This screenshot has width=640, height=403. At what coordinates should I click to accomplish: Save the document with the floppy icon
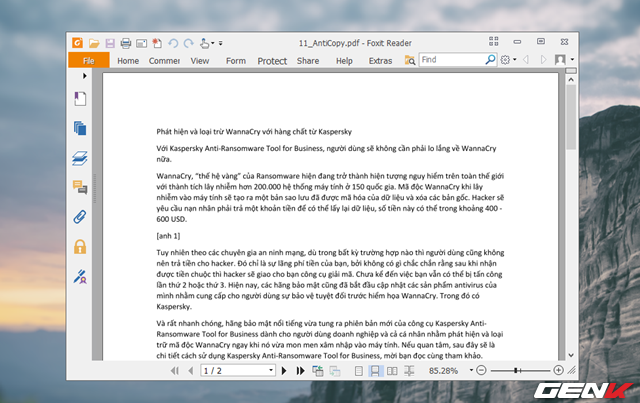(x=110, y=43)
